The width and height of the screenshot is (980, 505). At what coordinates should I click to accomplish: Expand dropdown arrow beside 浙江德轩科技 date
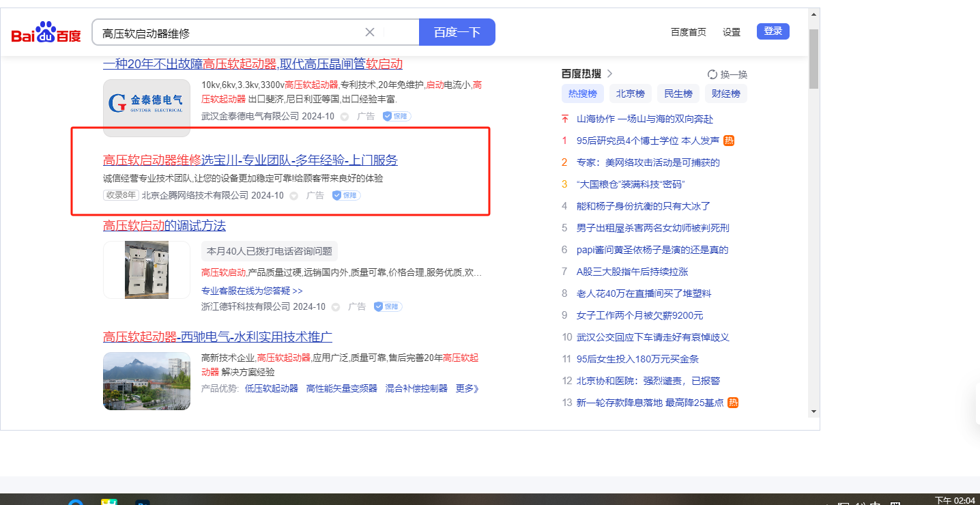(x=336, y=307)
